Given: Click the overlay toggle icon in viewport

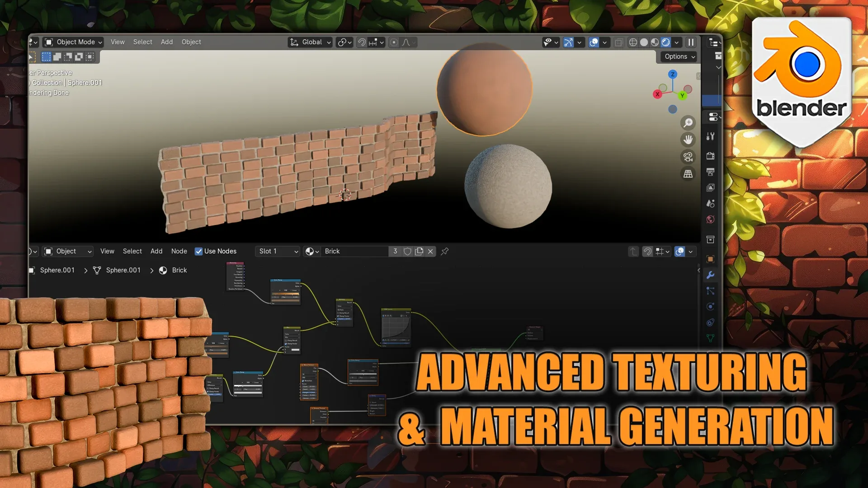Looking at the screenshot, I should point(594,42).
